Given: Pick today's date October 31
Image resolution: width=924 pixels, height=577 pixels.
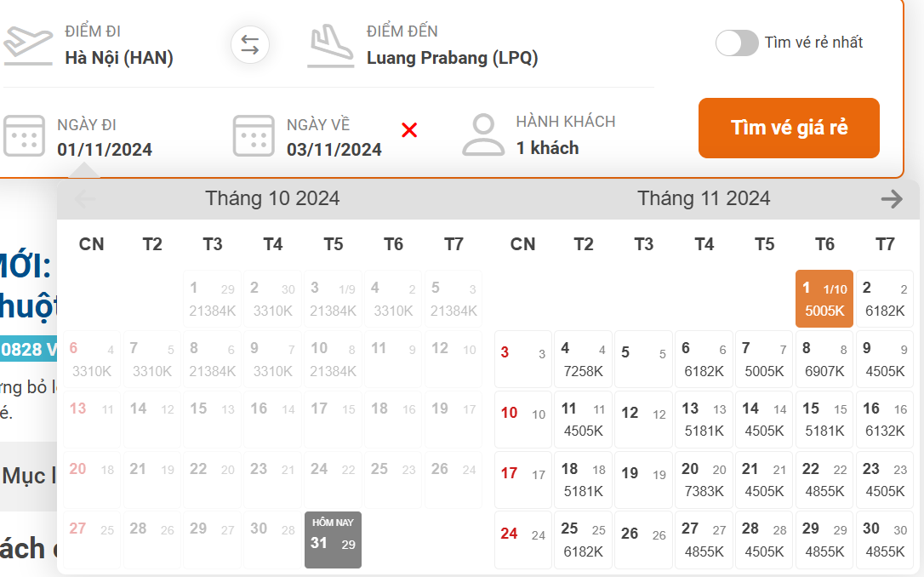Looking at the screenshot, I should coord(333,540).
